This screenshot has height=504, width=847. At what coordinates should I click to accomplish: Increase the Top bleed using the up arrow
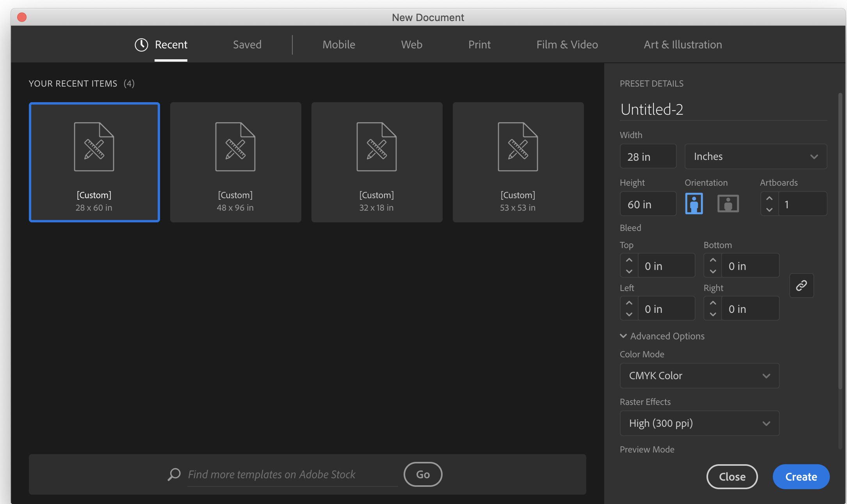click(x=629, y=260)
